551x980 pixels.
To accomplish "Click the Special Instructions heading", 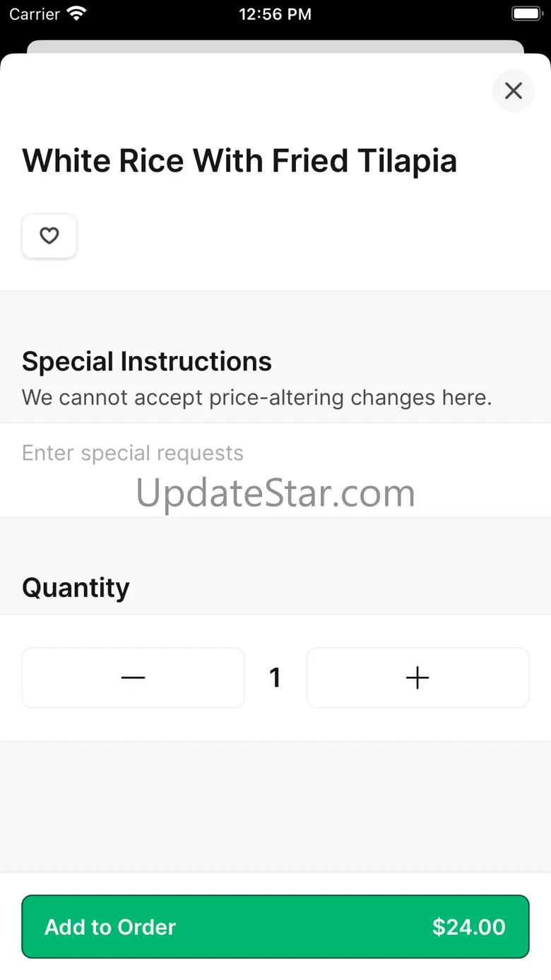I will point(147,361).
